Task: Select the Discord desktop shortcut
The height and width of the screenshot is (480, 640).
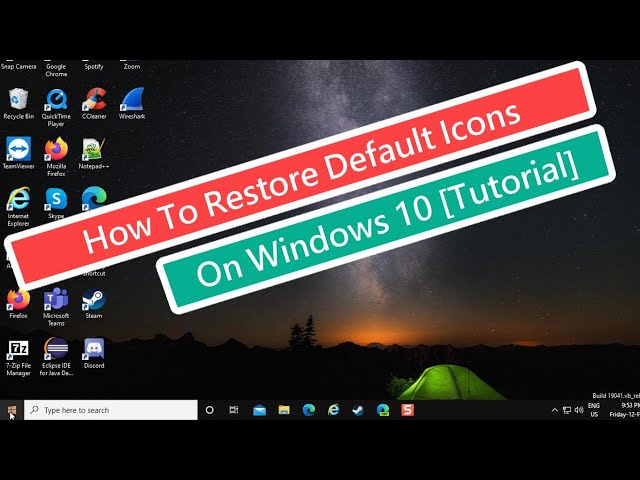Action: [94, 353]
